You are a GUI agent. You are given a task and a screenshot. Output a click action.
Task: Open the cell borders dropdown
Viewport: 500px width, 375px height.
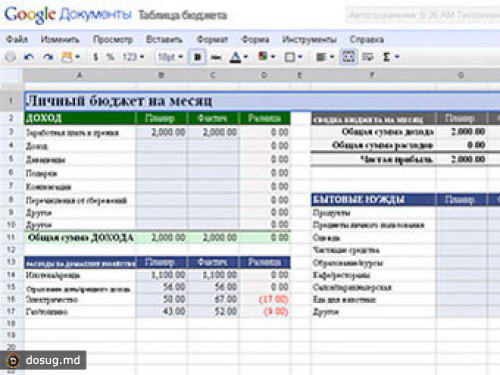click(293, 57)
